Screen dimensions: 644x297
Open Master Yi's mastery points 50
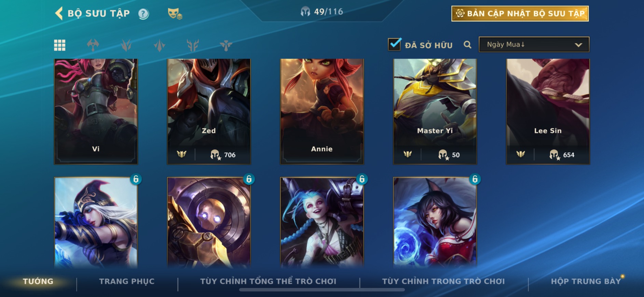pos(449,155)
